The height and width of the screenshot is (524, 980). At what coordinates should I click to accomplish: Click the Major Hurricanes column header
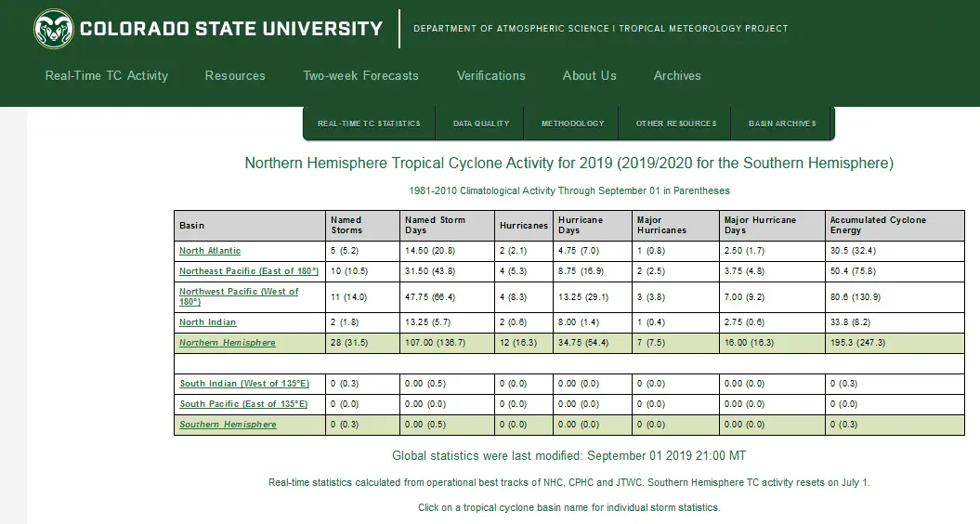pos(675,226)
